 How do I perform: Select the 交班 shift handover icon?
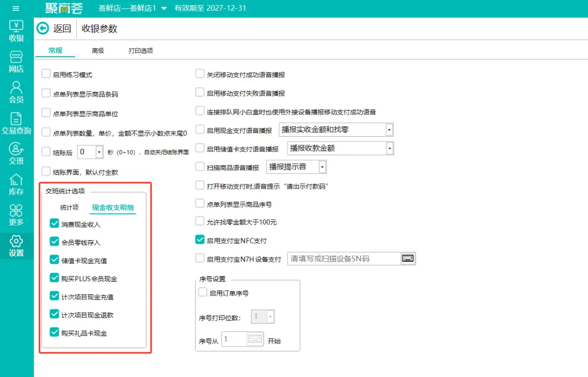tap(16, 154)
